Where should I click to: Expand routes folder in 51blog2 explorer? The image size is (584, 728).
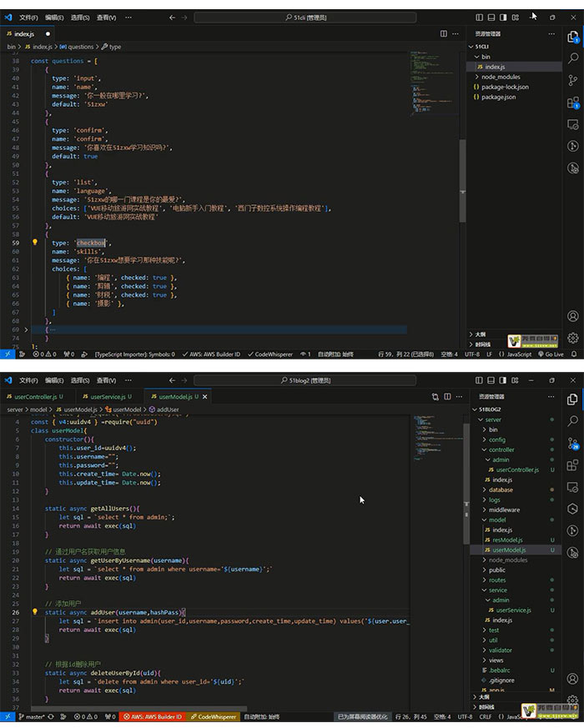[x=497, y=580]
